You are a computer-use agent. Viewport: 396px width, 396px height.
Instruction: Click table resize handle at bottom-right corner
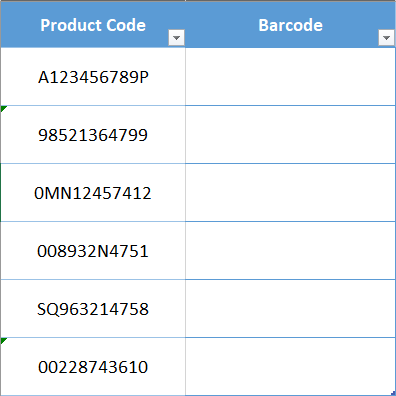pos(393,393)
